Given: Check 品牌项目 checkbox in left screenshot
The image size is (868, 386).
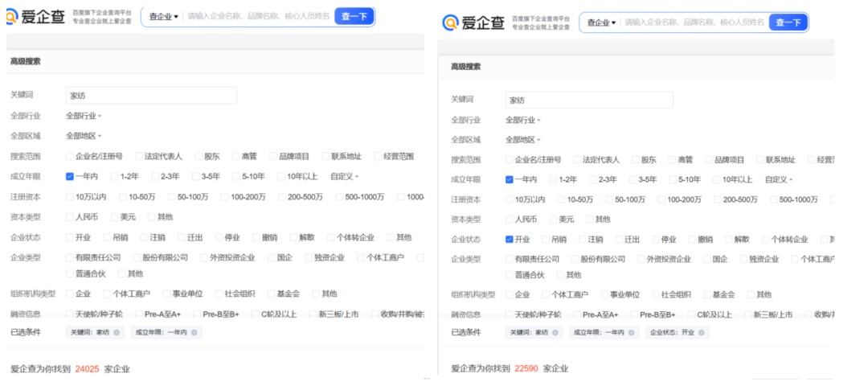Looking at the screenshot, I should tap(273, 156).
